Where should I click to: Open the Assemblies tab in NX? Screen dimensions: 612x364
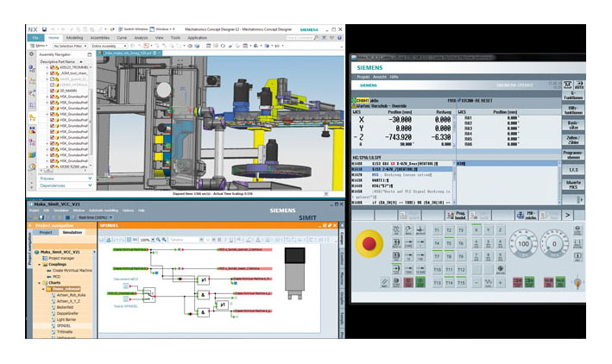100,38
